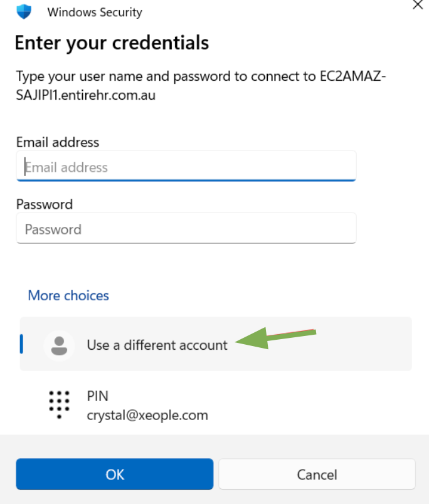Screen dimensions: 429x504
Task: Cancel the credentials prompt
Action: pos(317,474)
